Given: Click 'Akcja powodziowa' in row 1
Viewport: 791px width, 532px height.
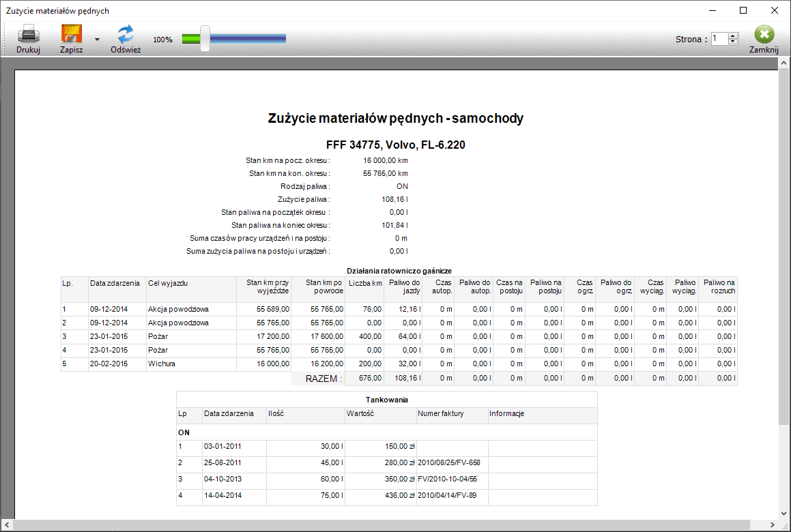Looking at the screenshot, I should pos(178,309).
